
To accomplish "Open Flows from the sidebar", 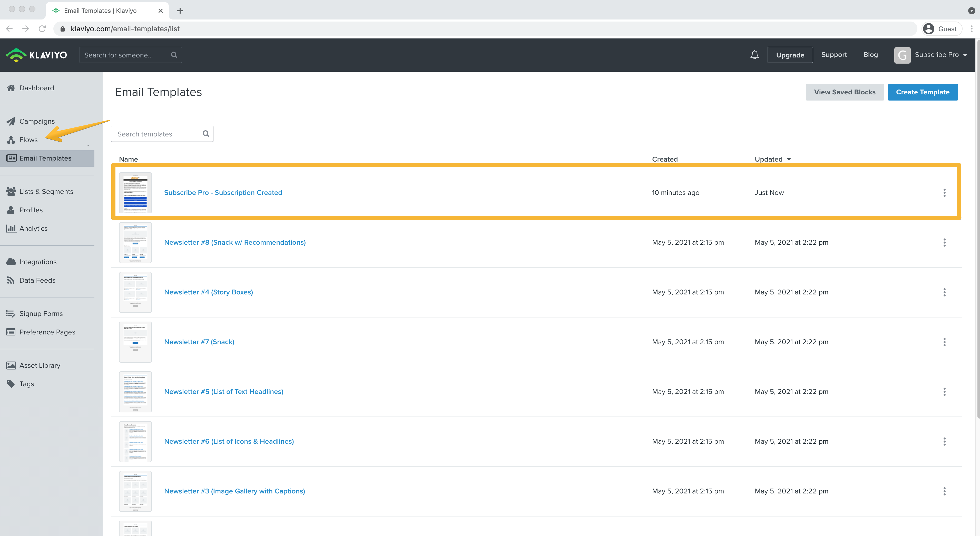I will tap(28, 140).
